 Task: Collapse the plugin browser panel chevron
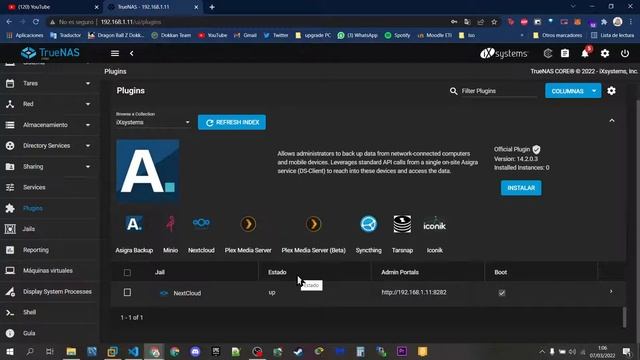pyautogui.click(x=611, y=121)
